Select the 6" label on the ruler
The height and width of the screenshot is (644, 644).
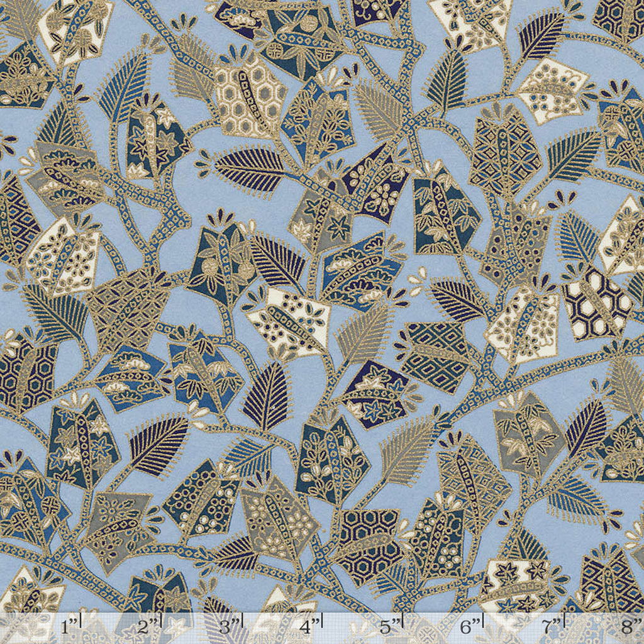pos(469,626)
